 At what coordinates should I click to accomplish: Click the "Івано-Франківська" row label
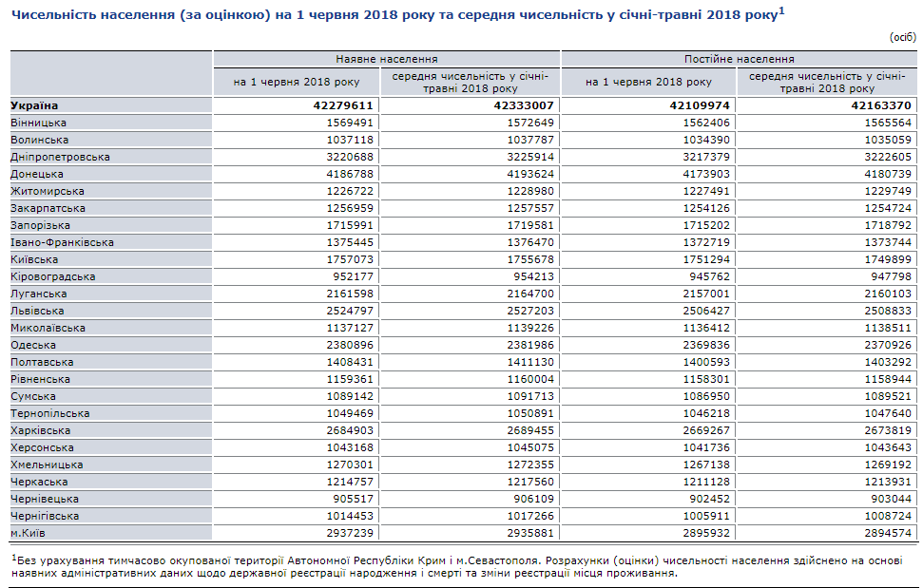pos(62,242)
